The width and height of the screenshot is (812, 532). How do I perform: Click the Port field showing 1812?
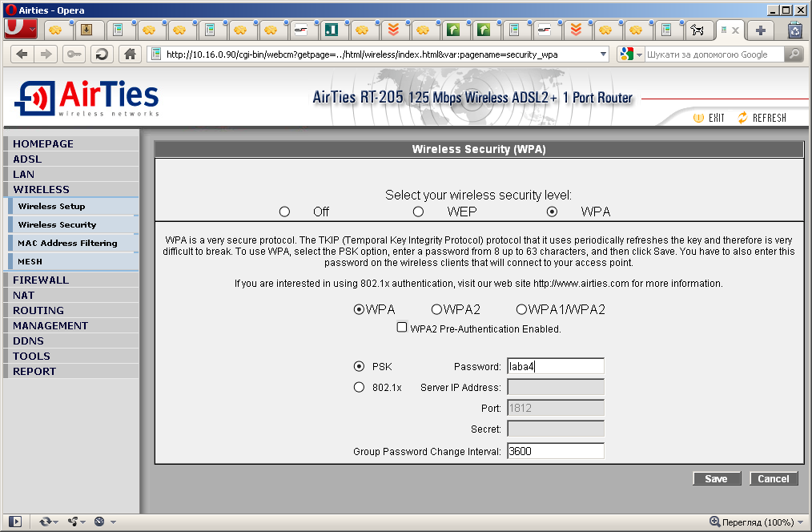pyautogui.click(x=556, y=408)
